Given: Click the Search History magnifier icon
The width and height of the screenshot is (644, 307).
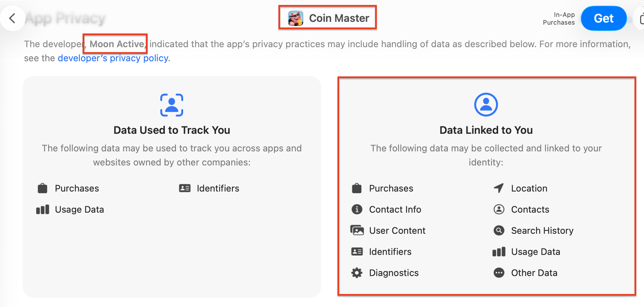Looking at the screenshot, I should pos(498,231).
